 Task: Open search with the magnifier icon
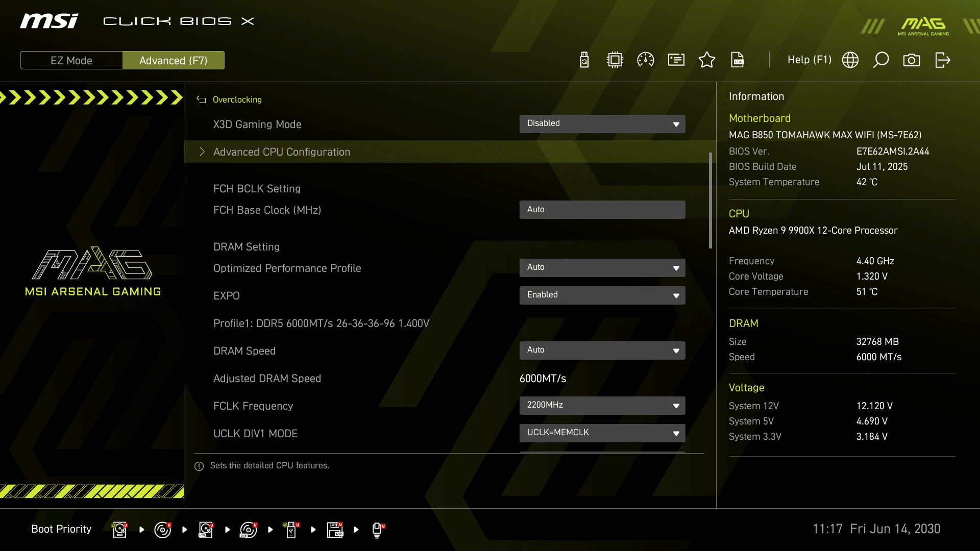tap(881, 60)
